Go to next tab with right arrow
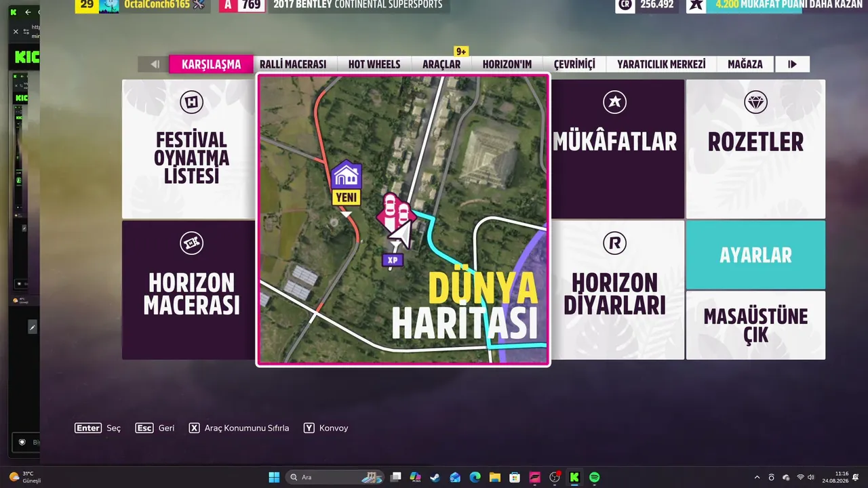Viewport: 868px width, 488px height. [792, 64]
